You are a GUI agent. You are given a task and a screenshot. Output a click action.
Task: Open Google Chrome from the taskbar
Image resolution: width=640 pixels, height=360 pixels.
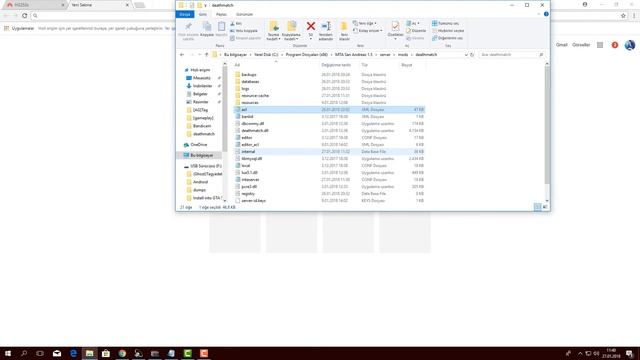[122, 353]
